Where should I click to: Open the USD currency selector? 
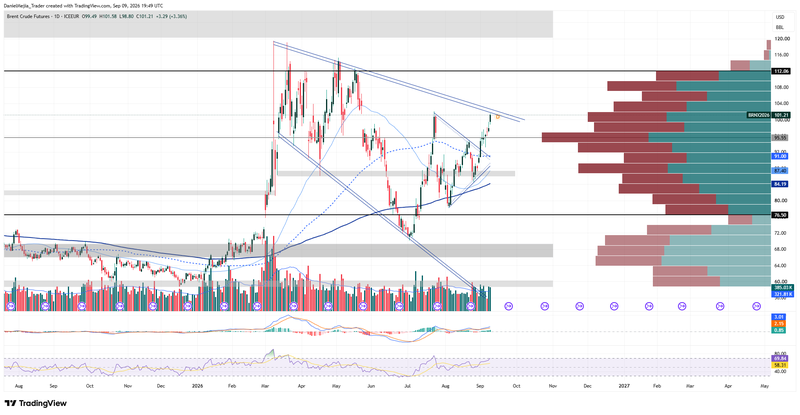coord(780,17)
